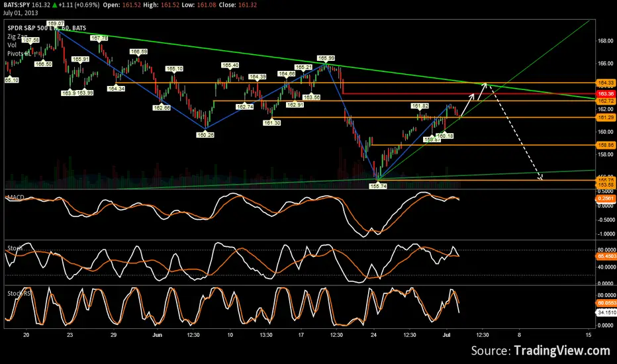Click the 166.69 pivot high label
Screen dimensions: 617x364
coord(138,52)
